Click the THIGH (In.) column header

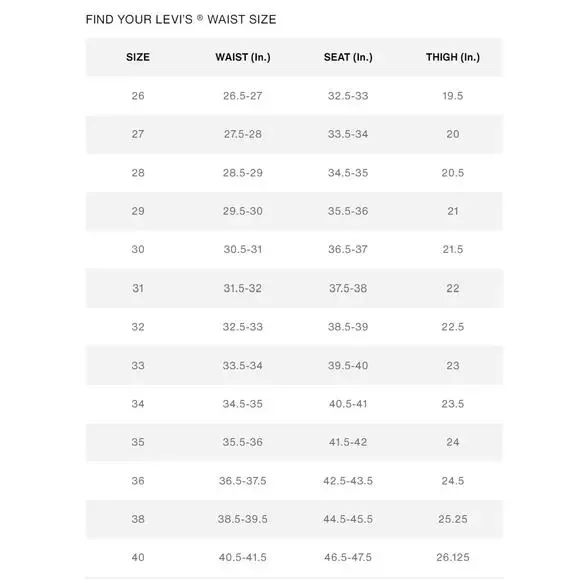[453, 57]
